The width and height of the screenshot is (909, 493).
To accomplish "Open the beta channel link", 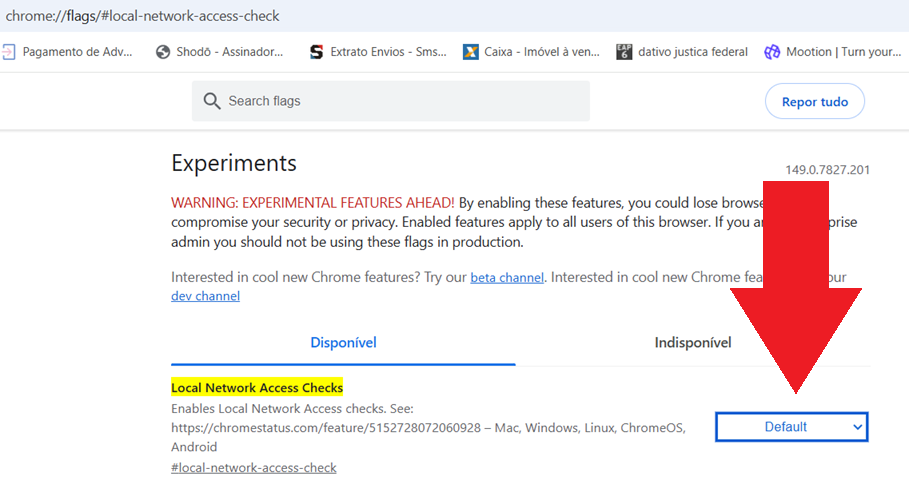I will (507, 277).
